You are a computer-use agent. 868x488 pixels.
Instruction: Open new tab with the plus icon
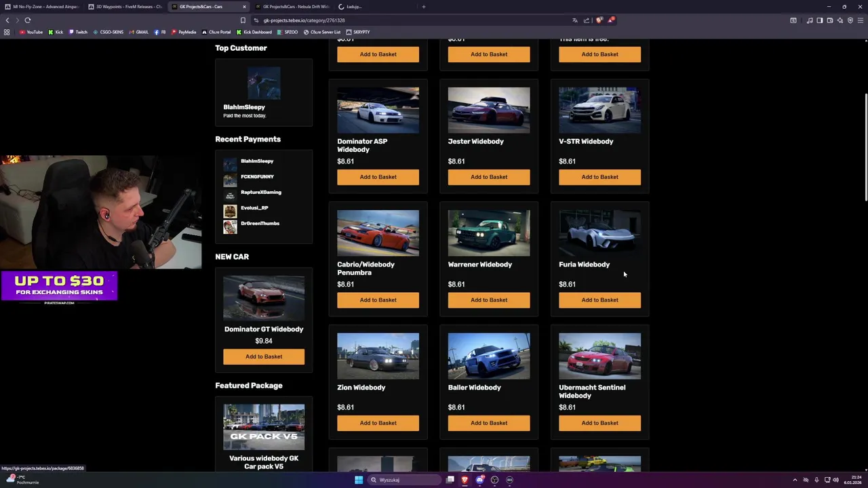(x=424, y=7)
